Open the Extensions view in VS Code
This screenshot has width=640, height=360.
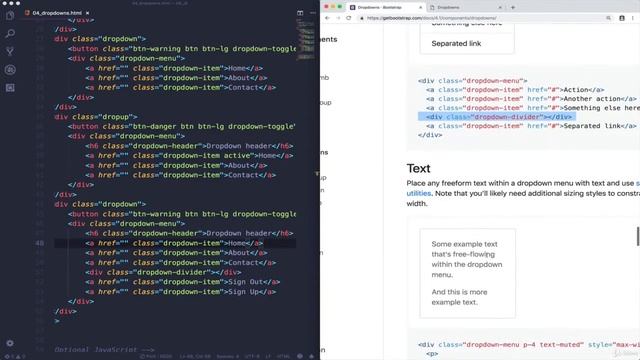tap(10, 87)
